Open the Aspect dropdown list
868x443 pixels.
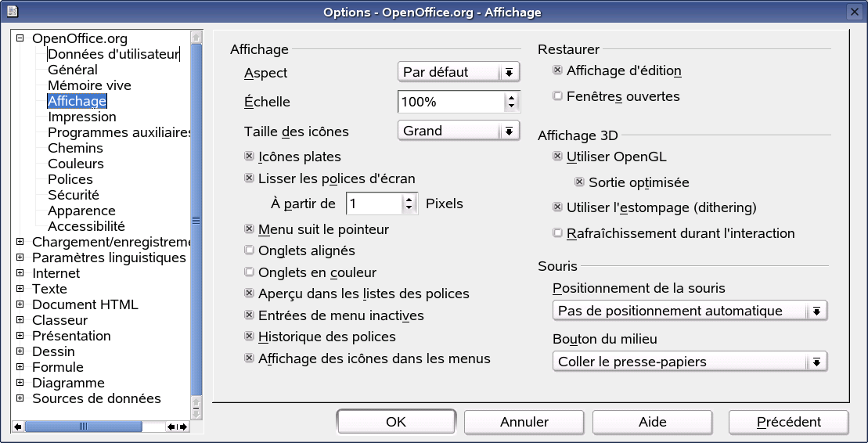pyautogui.click(x=509, y=72)
